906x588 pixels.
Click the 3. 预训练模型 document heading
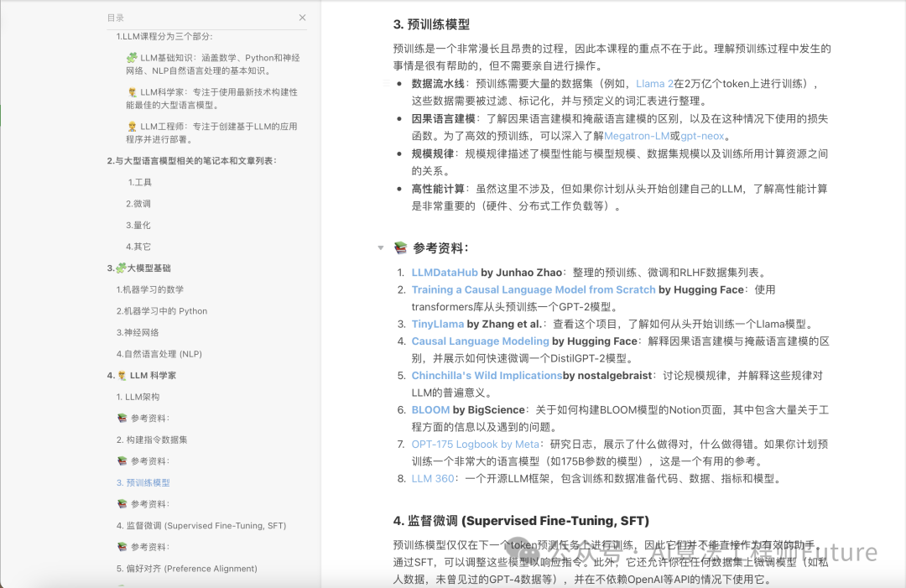click(x=432, y=24)
